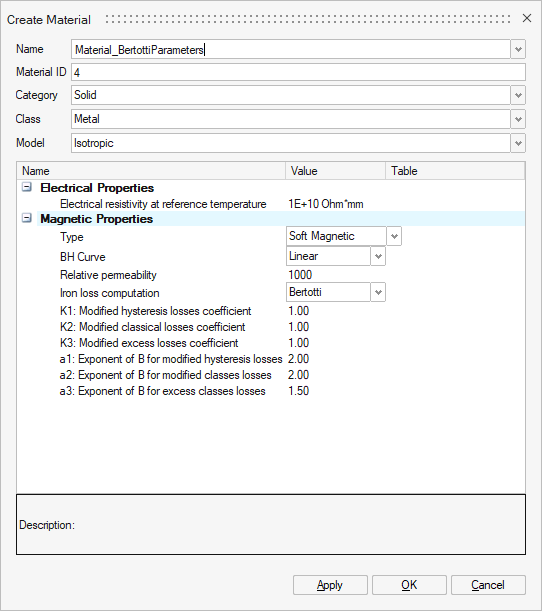Click the Name input field
The height and width of the screenshot is (611, 542).
pos(291,49)
